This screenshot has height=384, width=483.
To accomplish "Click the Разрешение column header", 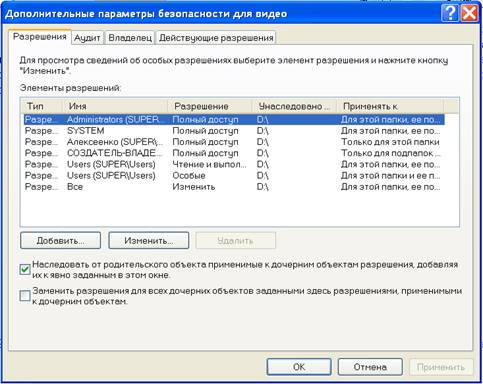I will point(210,106).
